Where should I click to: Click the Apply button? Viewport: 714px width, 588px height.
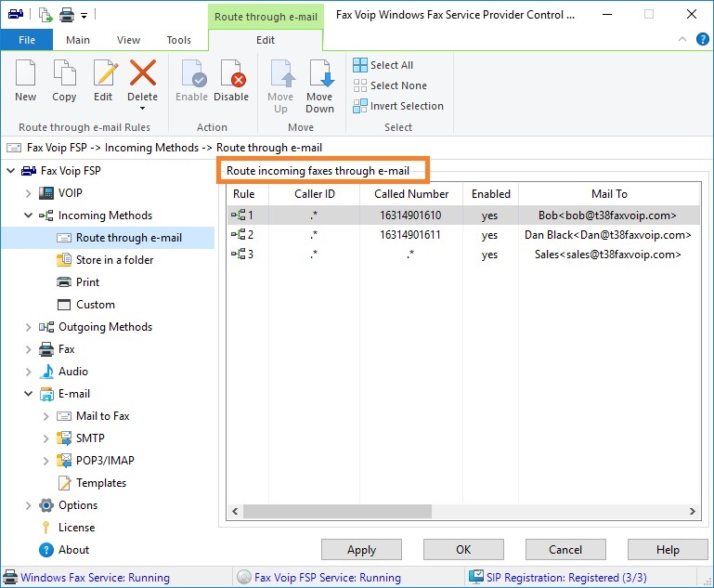click(361, 550)
